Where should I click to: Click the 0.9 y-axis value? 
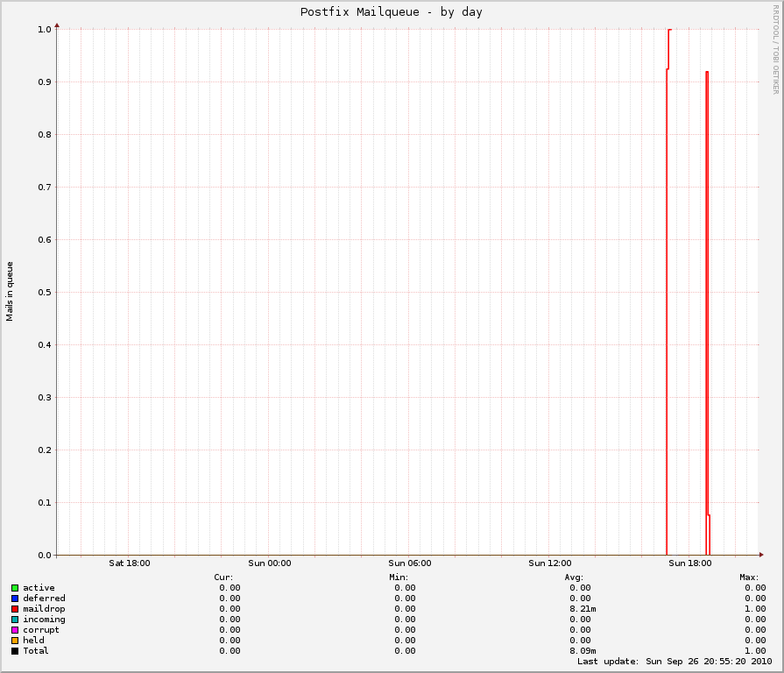coord(45,82)
